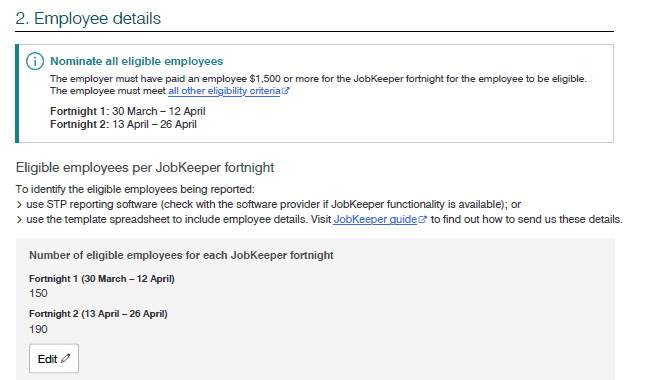Click the To identify the eligible employees sentence

tap(135, 190)
